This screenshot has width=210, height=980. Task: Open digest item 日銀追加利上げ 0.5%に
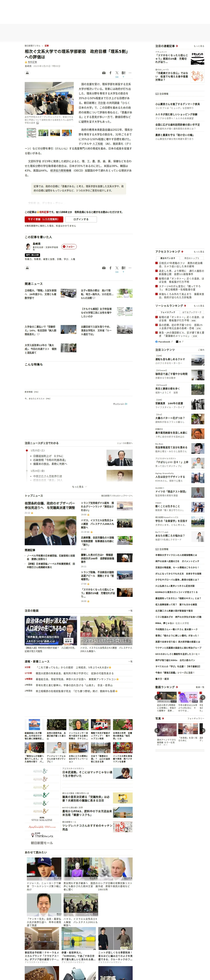pos(48,456)
